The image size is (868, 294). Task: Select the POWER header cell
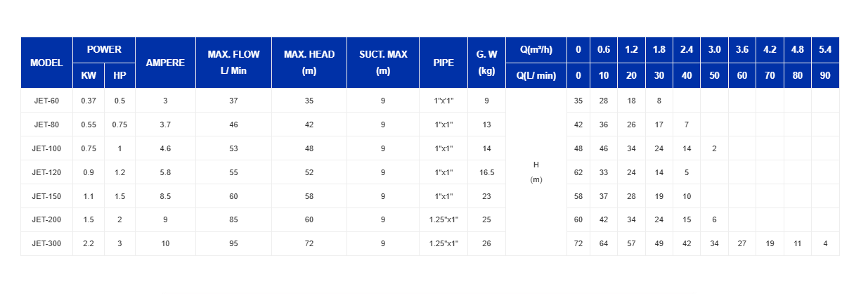pyautogui.click(x=104, y=50)
